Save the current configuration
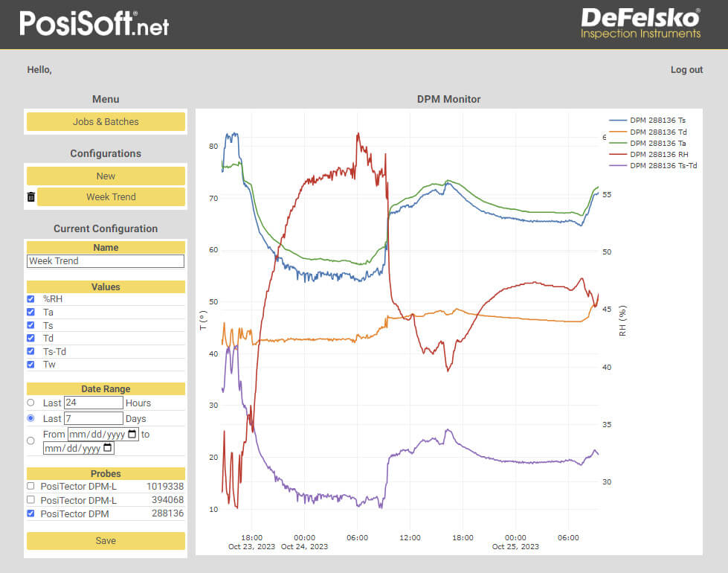This screenshot has height=573, width=728. (x=106, y=540)
